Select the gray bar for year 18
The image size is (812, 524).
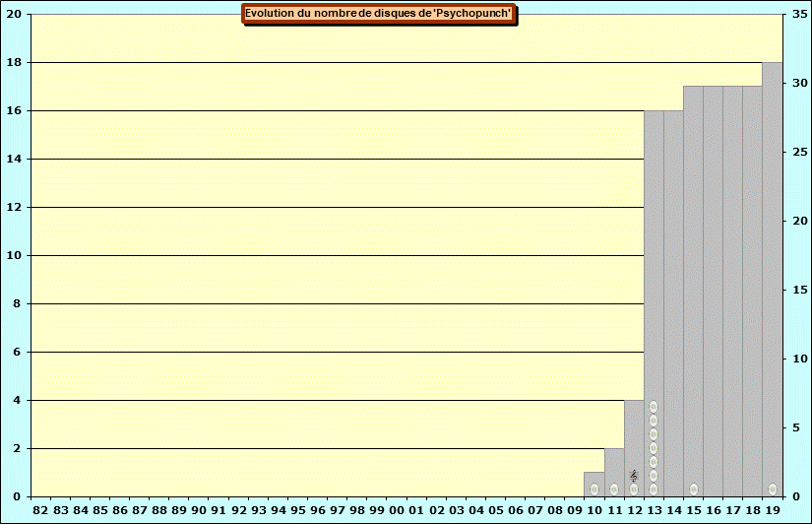[x=752, y=292]
